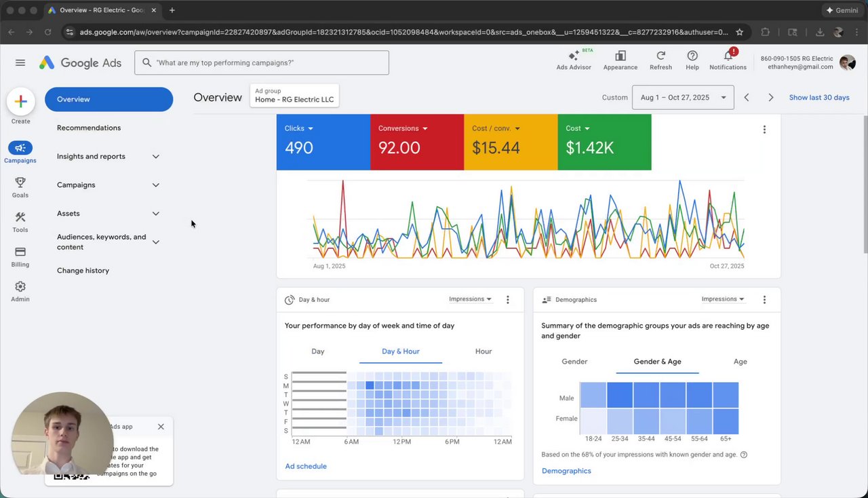Open Chrome downloads

[x=820, y=32]
